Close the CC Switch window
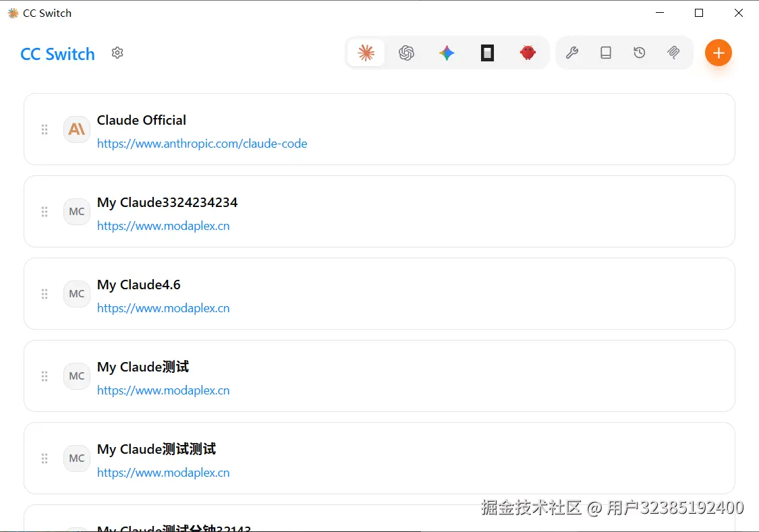This screenshot has width=759, height=532. [739, 13]
